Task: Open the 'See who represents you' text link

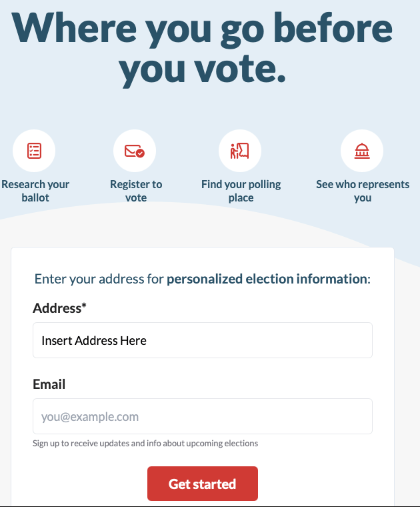Action: (x=363, y=191)
